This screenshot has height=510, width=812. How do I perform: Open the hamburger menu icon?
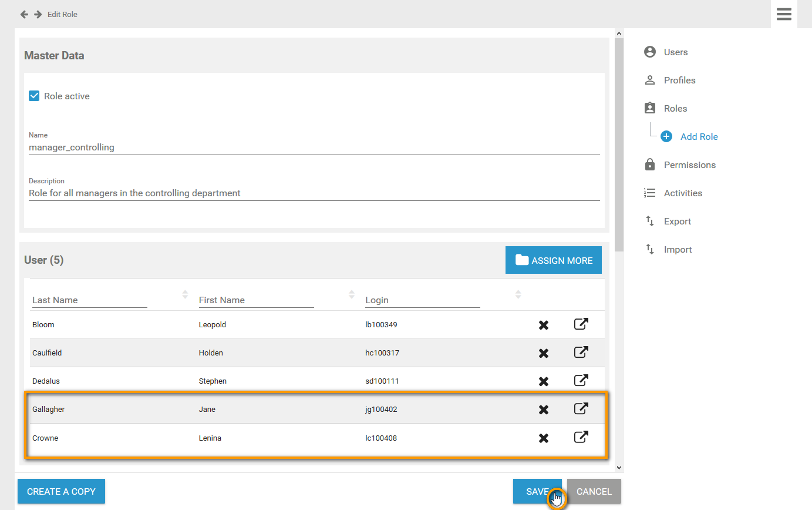point(784,14)
